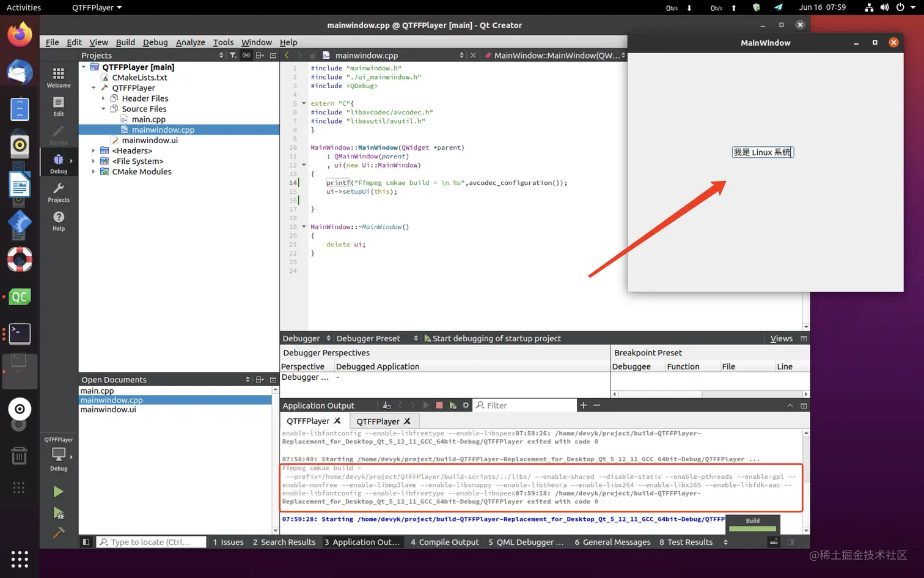
Task: Show the Compile Output pane
Action: 445,542
